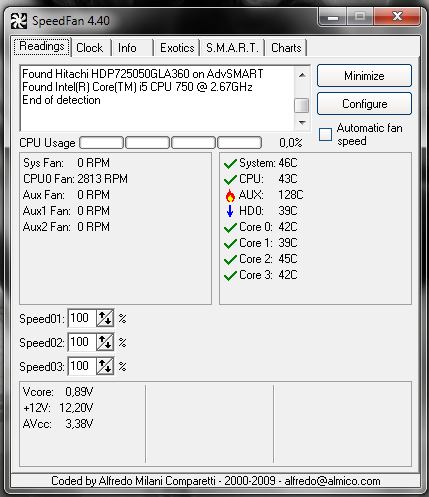Click the green checkmark next to CPU temperature
The width and height of the screenshot is (429, 497).
tap(230, 180)
